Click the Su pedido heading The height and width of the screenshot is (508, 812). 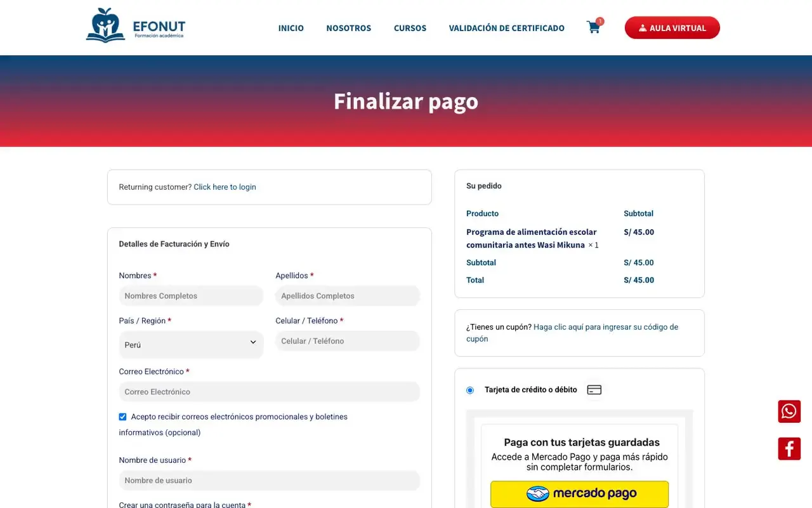tap(484, 186)
